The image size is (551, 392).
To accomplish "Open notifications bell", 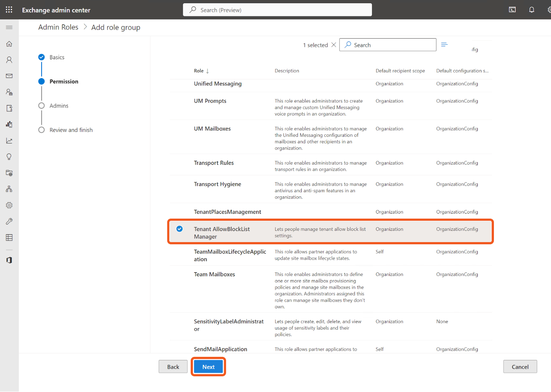I will (x=531, y=10).
